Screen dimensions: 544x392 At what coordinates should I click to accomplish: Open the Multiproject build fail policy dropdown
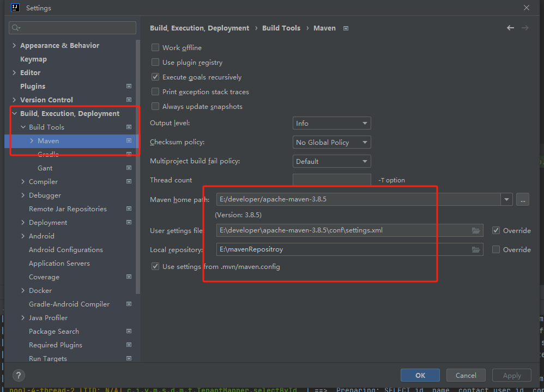pyautogui.click(x=331, y=162)
